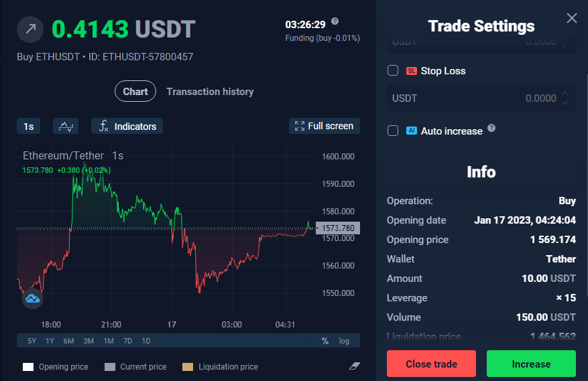Viewport: 588px width, 381px height.
Task: Decrease Stop Loss value with down arrow
Action: tap(565, 102)
